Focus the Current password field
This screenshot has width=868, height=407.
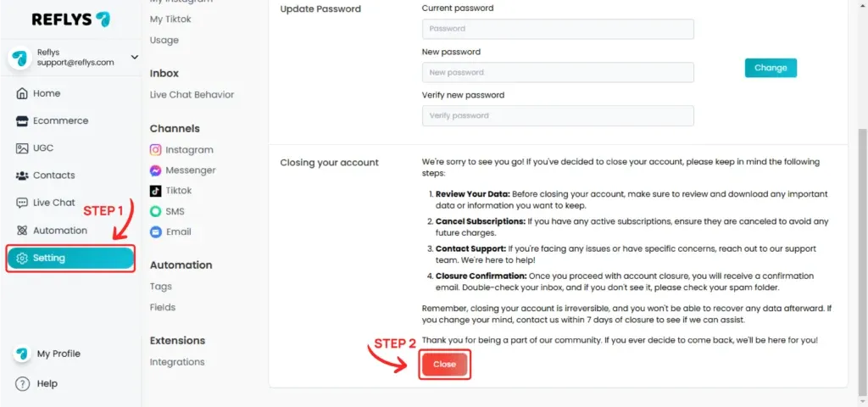point(558,29)
